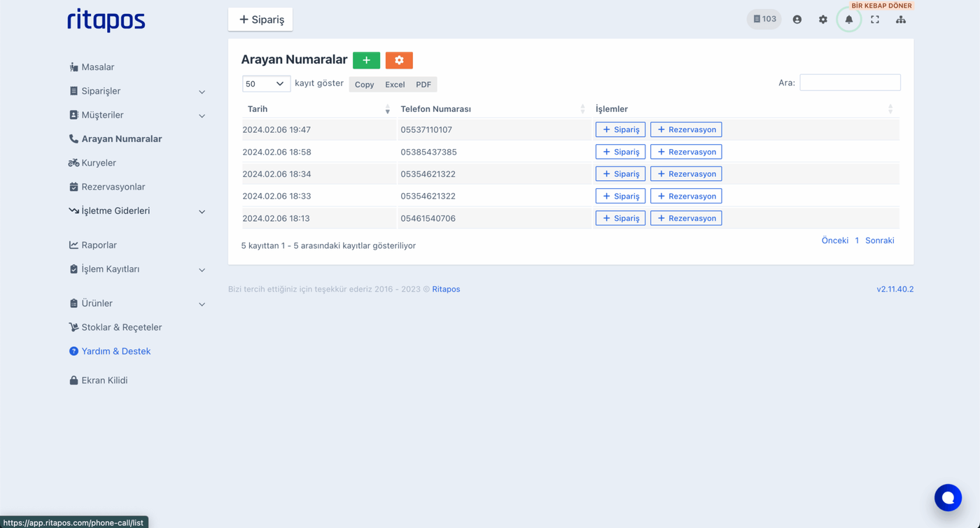Open Stoklar & Reçeteler item
Screen dimensions: 980x528
coord(121,327)
